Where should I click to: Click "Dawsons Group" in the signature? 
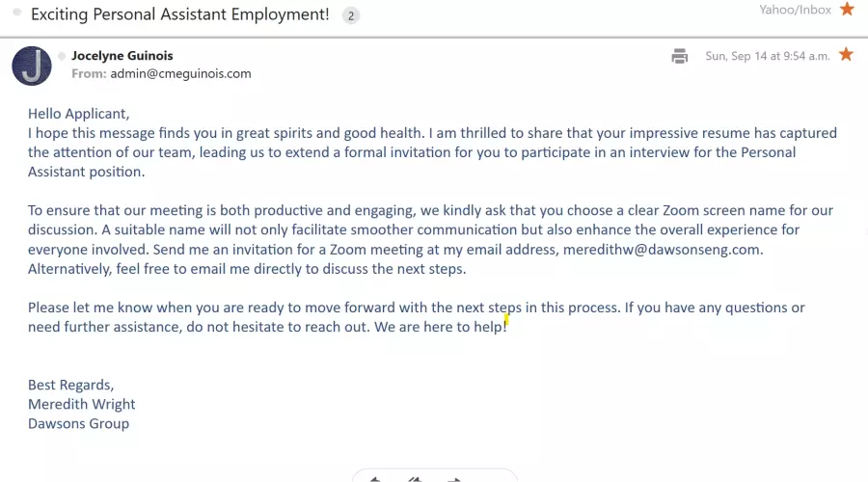coord(78,423)
